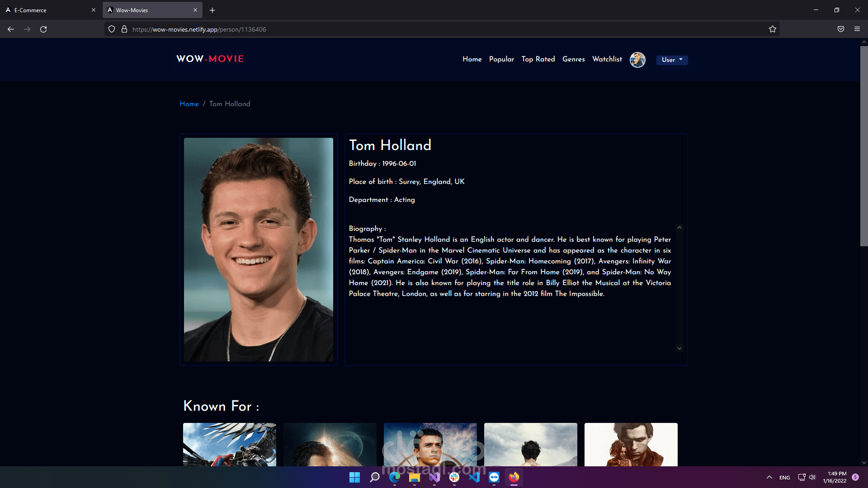This screenshot has height=488, width=868.
Task: Click the user avatar icon in navbar
Action: (x=637, y=60)
